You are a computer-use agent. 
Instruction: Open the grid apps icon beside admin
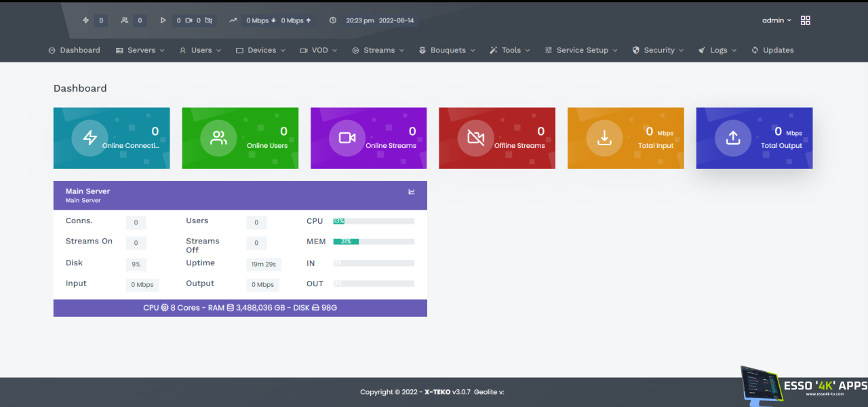pos(806,20)
